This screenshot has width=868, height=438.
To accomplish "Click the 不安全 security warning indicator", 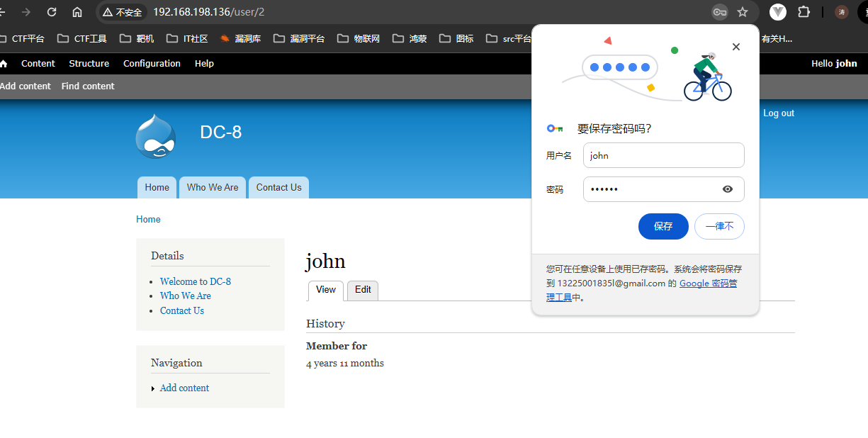I will [x=122, y=12].
